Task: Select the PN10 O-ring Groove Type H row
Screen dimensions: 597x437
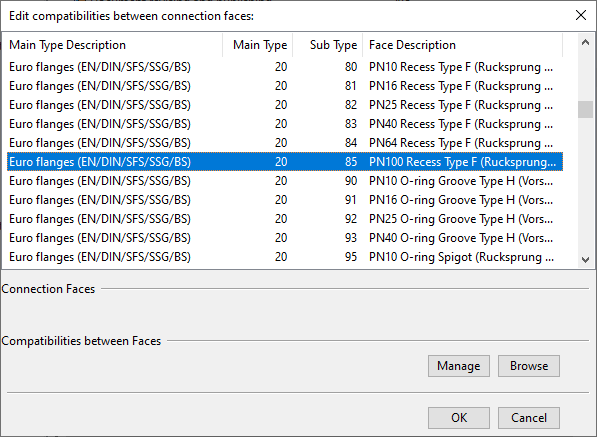Action: click(285, 181)
